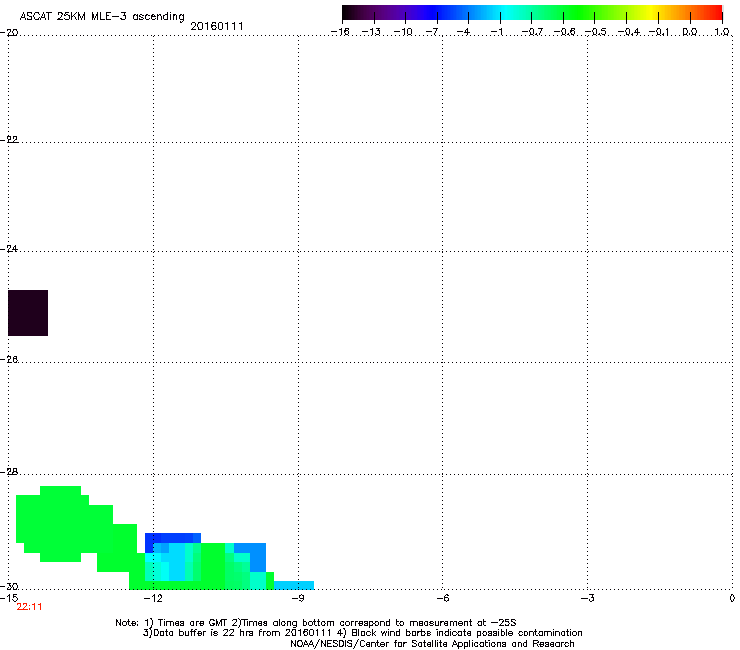Click the longitude axis label '-9'
740x650 pixels.
[x=298, y=598]
